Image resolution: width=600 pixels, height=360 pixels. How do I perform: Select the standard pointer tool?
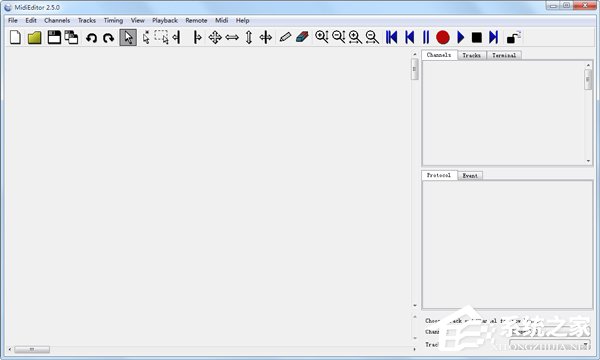(128, 37)
